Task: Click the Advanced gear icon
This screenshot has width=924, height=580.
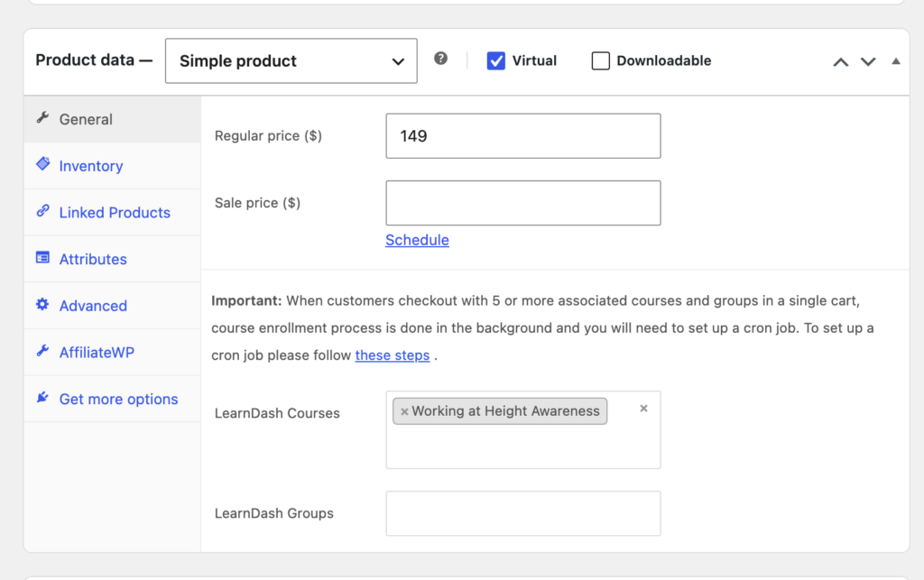Action: (42, 304)
